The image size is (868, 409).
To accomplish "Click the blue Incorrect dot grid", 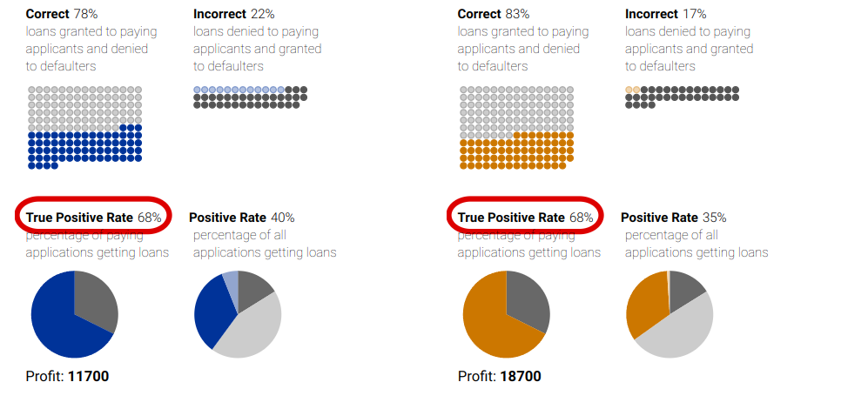I will 250,97.
